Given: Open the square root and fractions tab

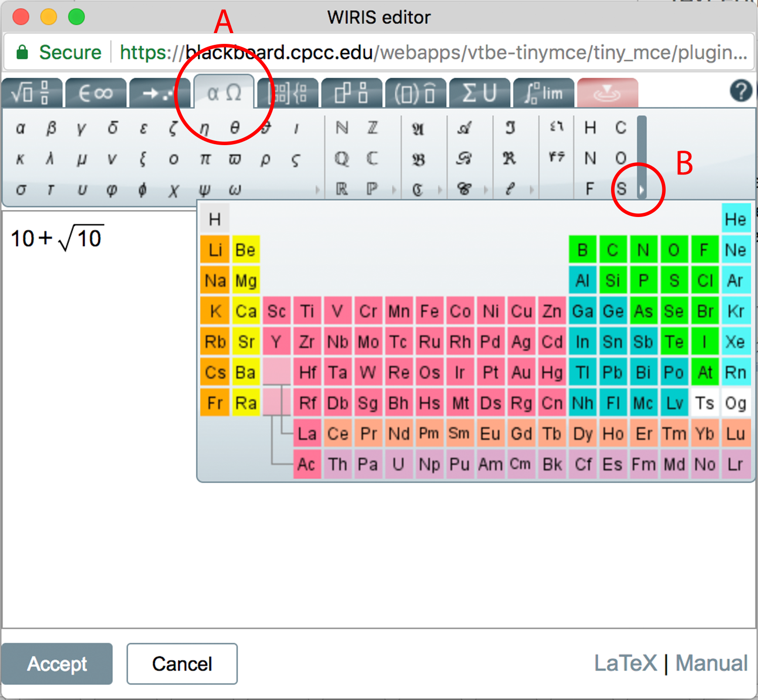Looking at the screenshot, I should pos(31,93).
